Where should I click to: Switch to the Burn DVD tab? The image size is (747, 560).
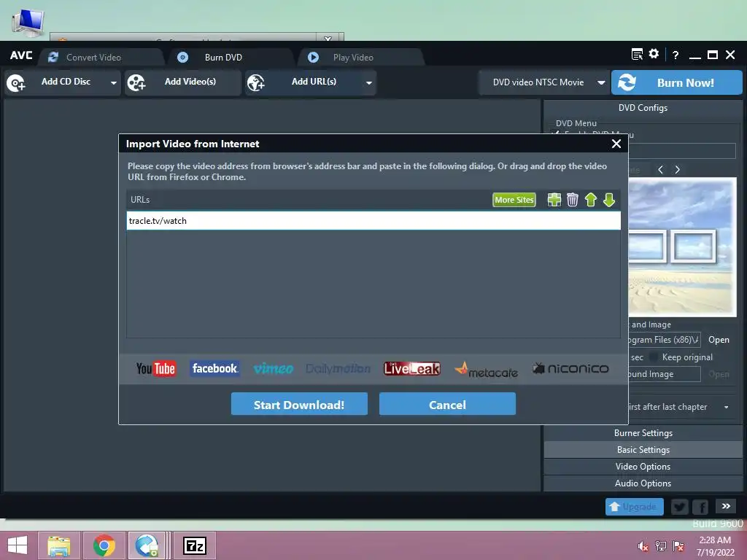pyautogui.click(x=231, y=57)
